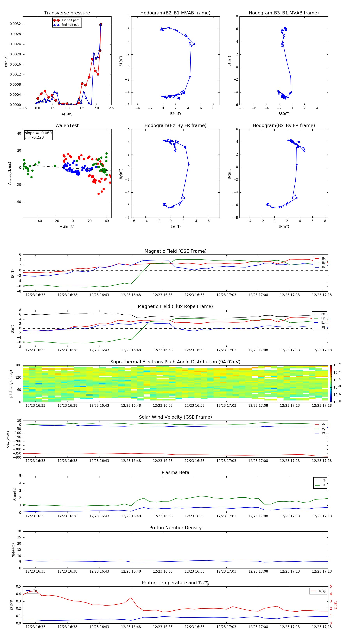
Task: Click the 0.0032 tick on Transverse pressure axis
Action: (x=15, y=24)
